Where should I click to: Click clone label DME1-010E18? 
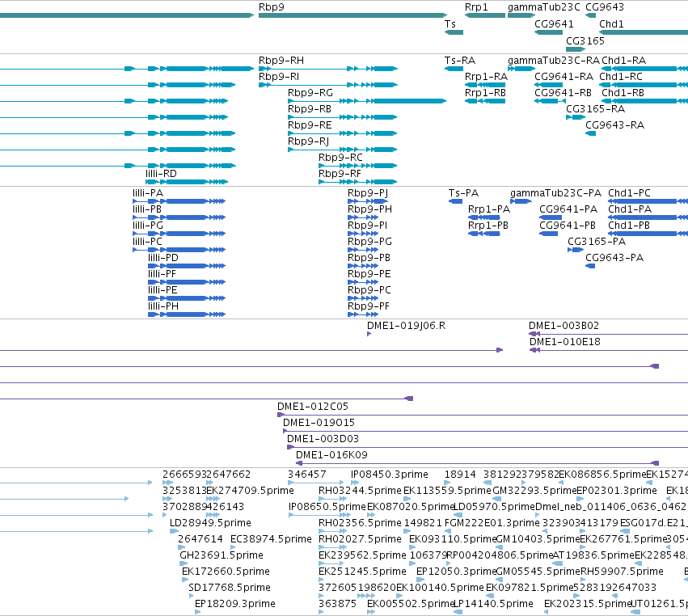point(564,342)
